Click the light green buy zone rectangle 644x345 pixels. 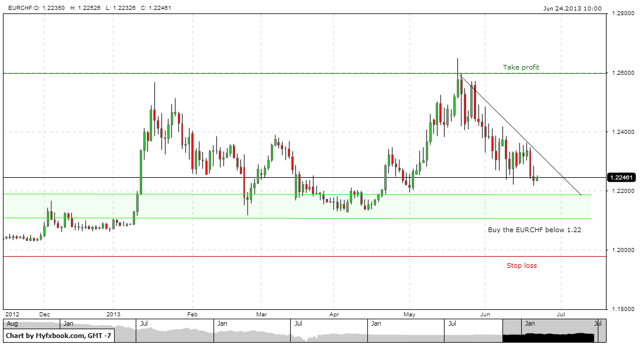click(297, 206)
